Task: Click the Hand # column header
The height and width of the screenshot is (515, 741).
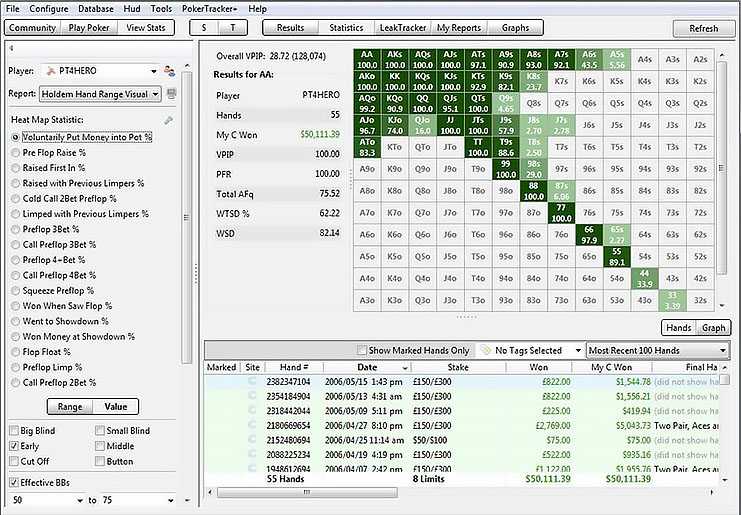Action: coord(294,367)
